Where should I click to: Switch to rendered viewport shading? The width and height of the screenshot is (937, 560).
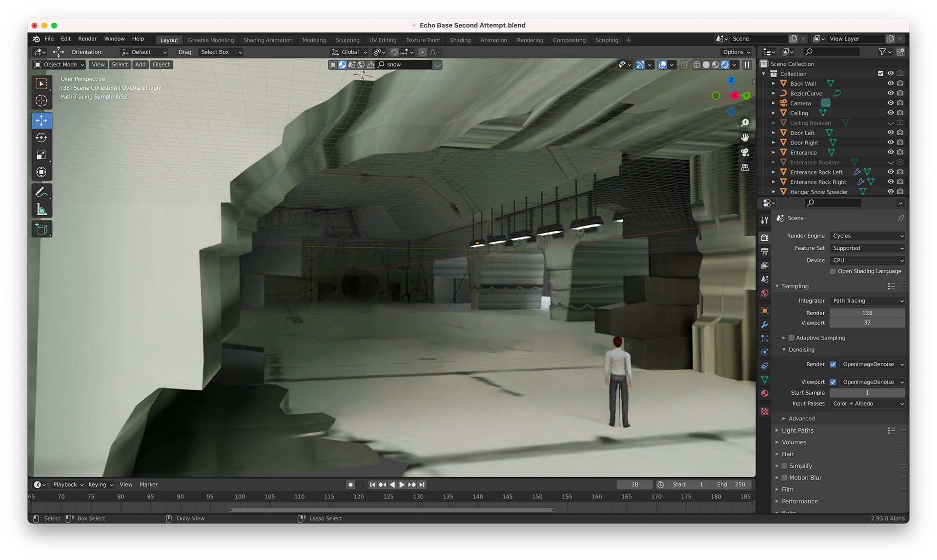pyautogui.click(x=725, y=65)
